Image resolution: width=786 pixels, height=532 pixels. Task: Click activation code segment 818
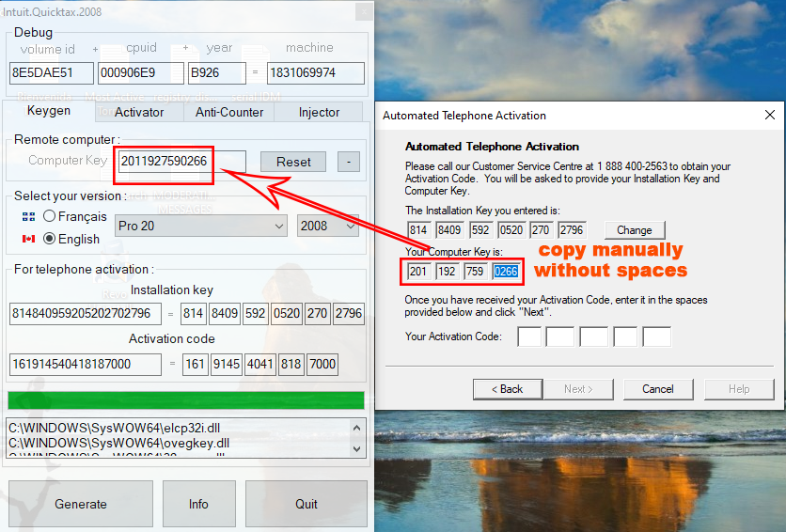click(x=291, y=364)
